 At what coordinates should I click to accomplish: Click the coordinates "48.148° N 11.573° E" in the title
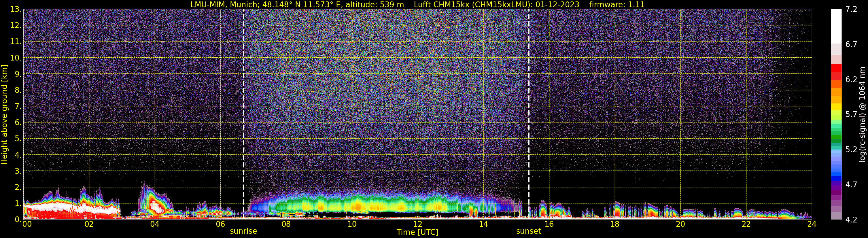302,5
